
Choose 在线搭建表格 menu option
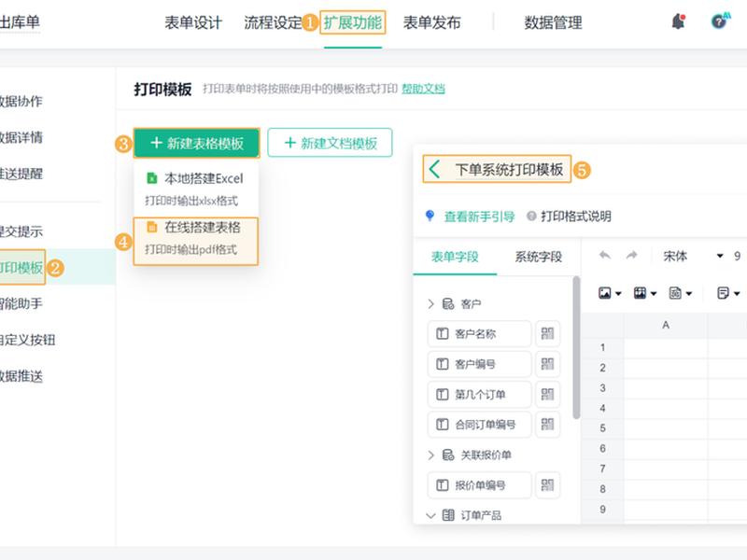pos(196,241)
